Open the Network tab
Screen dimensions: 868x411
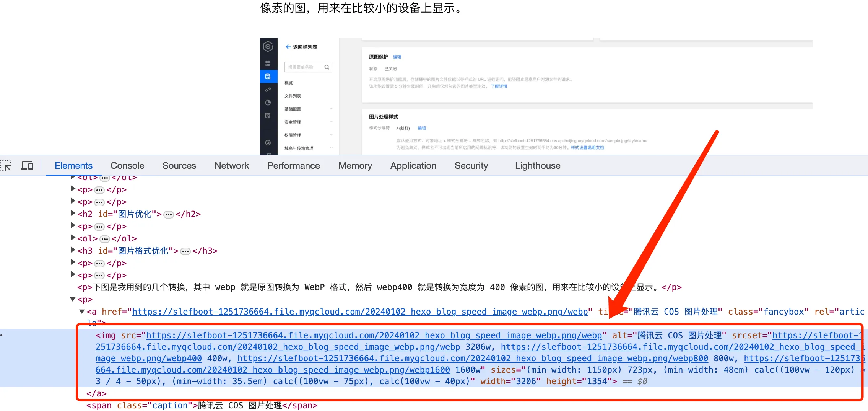(x=231, y=166)
